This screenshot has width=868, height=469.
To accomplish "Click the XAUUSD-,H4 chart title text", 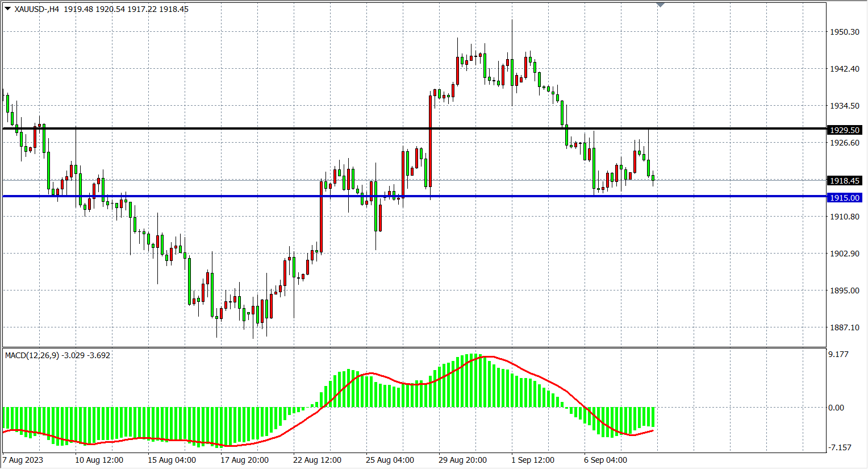I will tap(37, 9).
